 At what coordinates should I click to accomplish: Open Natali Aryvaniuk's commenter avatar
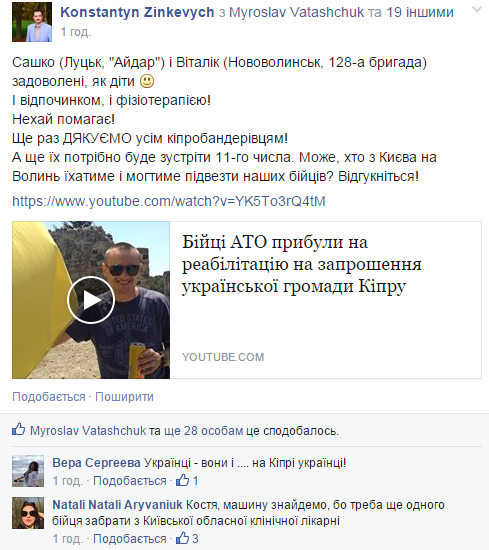(28, 513)
